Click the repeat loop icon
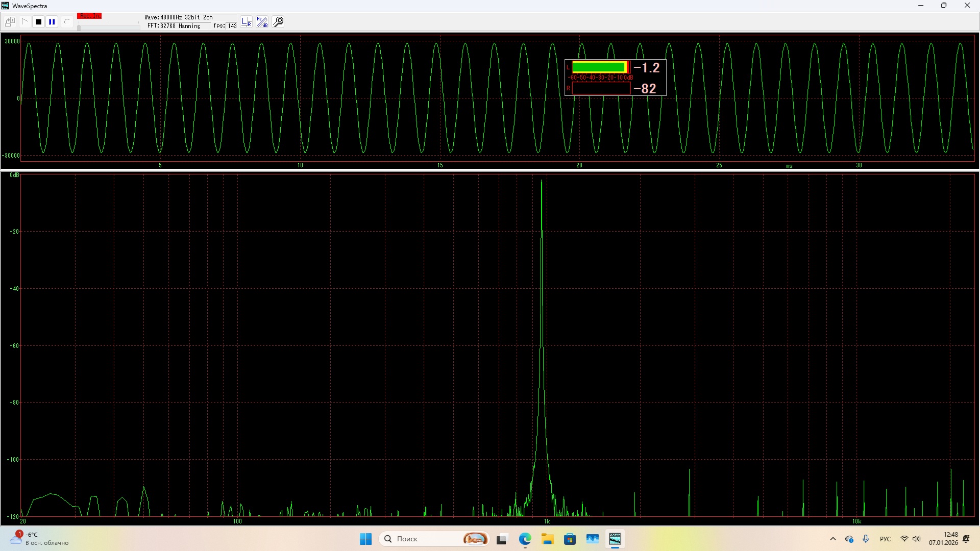980x551 pixels. click(x=67, y=22)
